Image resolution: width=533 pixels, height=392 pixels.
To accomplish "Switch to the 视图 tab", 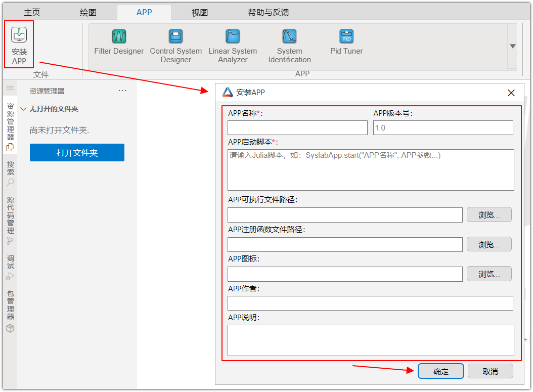I will pyautogui.click(x=200, y=13).
